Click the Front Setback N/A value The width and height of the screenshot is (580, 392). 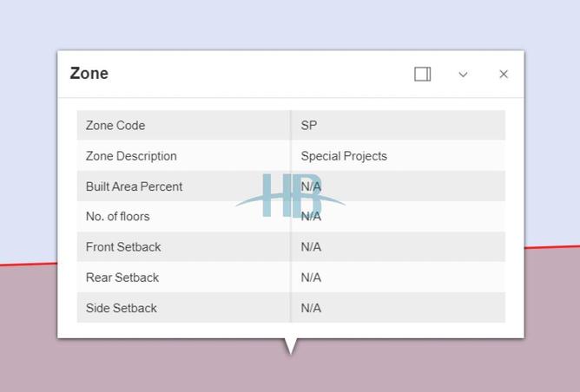[311, 247]
